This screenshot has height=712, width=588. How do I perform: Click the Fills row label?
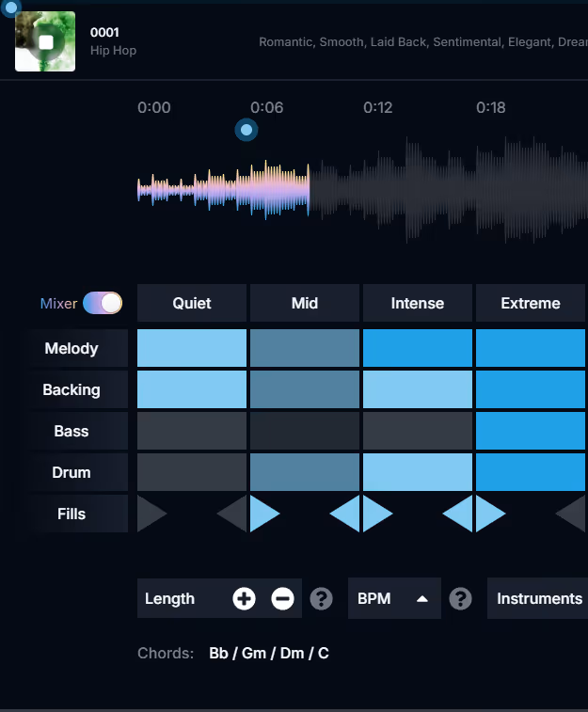72,514
